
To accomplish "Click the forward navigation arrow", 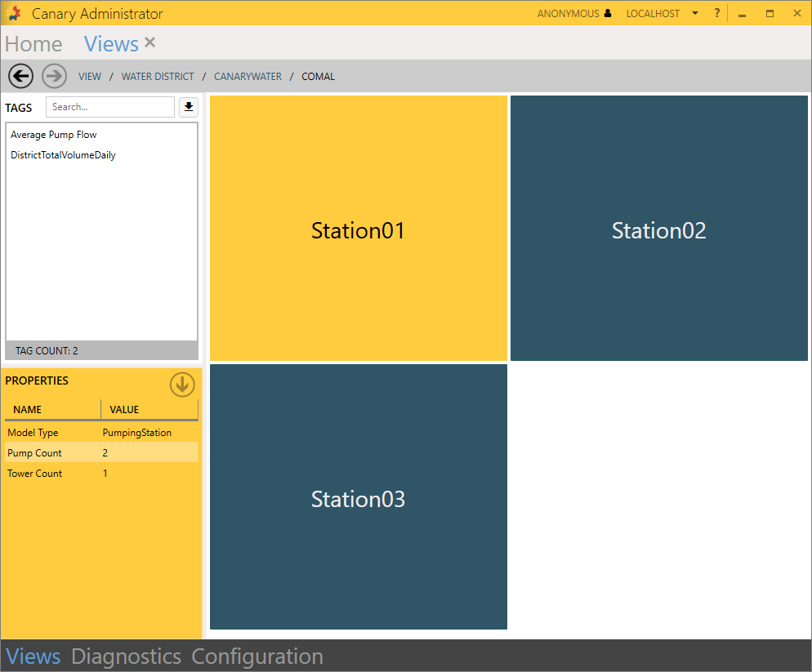I will pyautogui.click(x=54, y=76).
